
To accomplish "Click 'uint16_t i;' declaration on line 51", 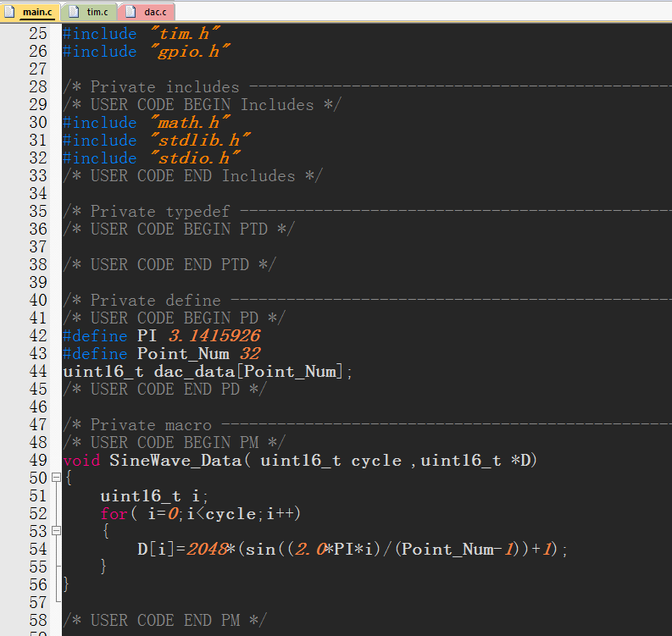I will (x=154, y=496).
